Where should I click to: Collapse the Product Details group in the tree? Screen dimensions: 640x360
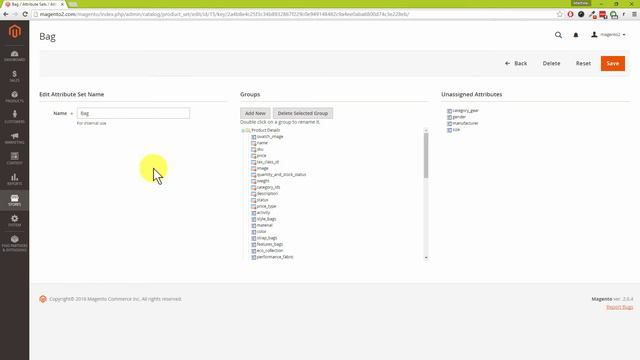point(243,130)
